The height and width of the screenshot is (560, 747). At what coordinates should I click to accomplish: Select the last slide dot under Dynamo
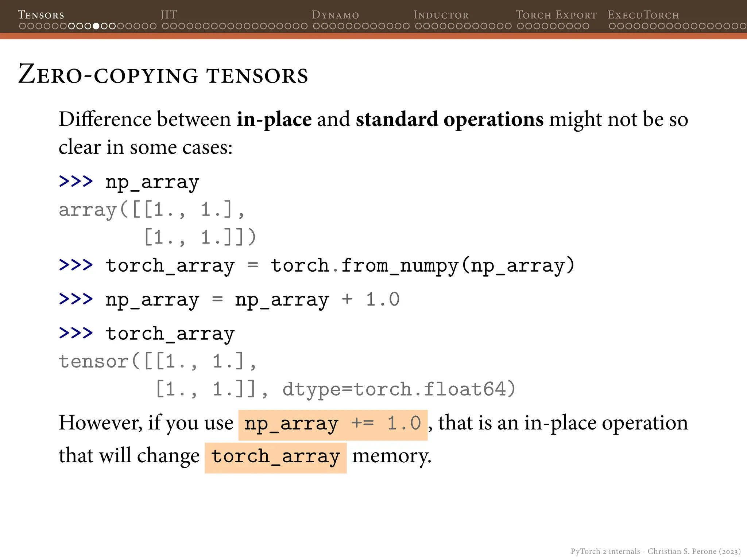[406, 26]
